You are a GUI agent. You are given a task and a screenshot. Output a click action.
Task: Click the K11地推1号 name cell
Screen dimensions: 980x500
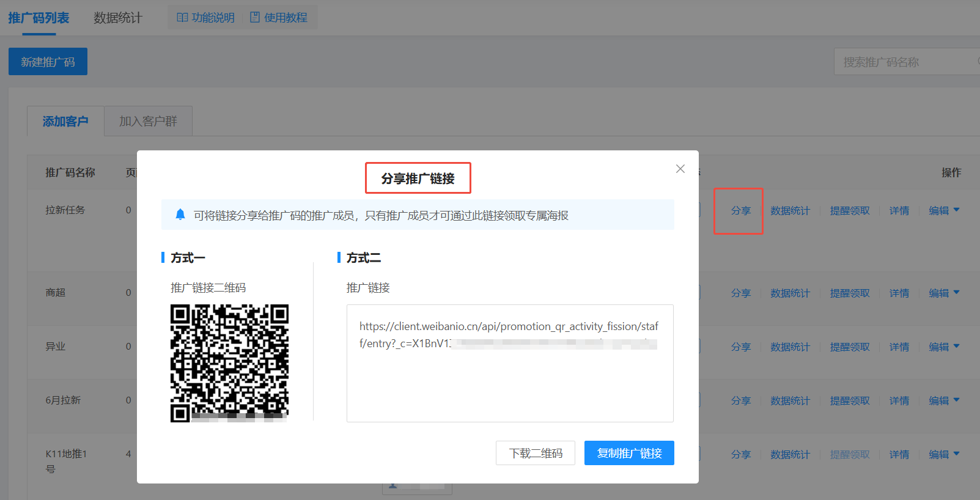click(x=66, y=461)
